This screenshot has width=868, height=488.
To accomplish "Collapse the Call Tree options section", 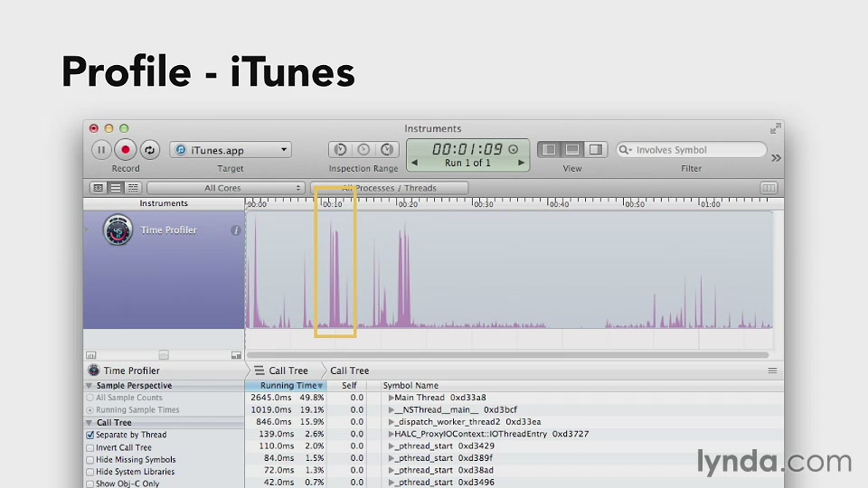I will [90, 423].
